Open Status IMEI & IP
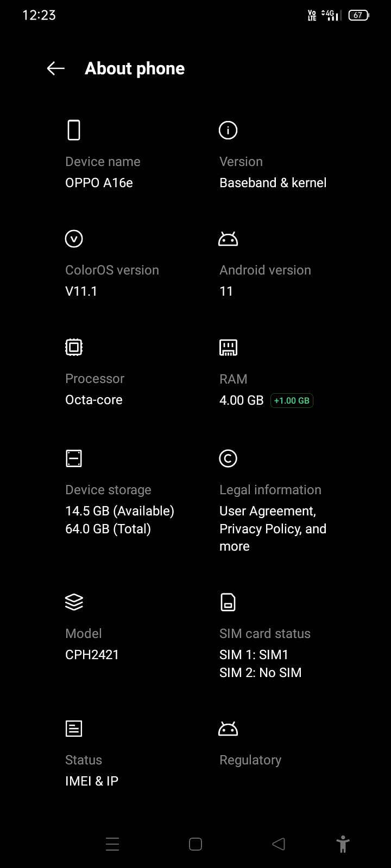 [92, 781]
